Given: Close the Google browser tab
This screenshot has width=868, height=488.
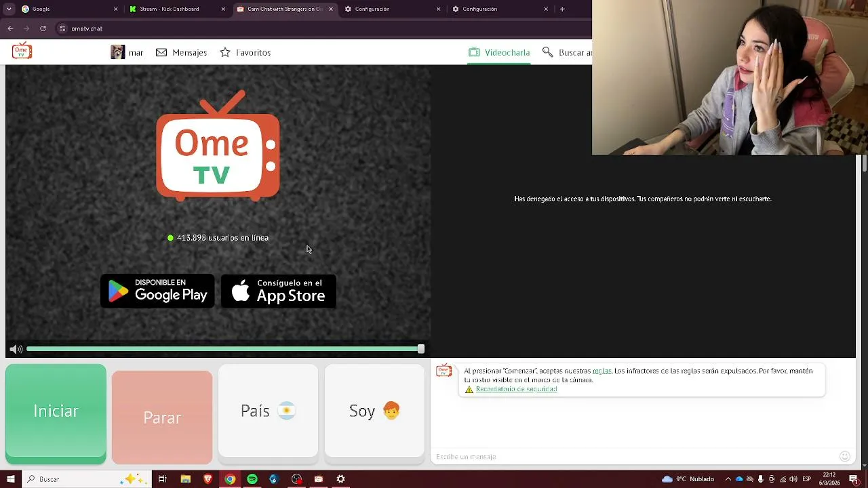Looking at the screenshot, I should tap(115, 9).
